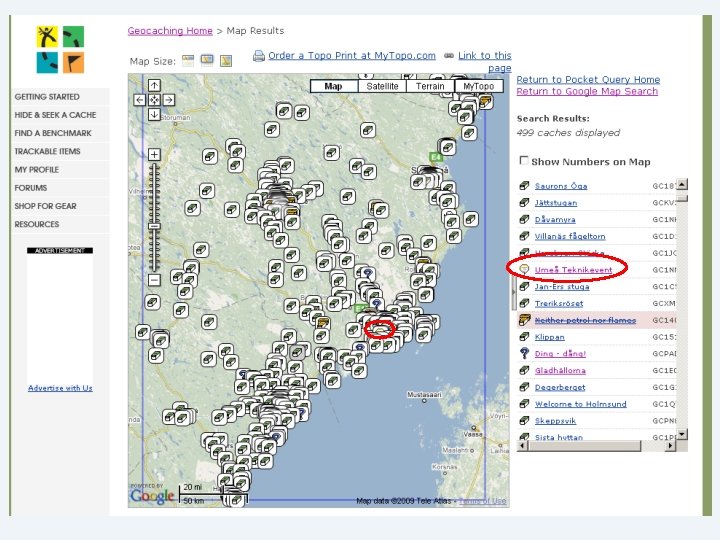The height and width of the screenshot is (540, 720).
Task: Click Return to Google Map Search
Action: [x=587, y=91]
